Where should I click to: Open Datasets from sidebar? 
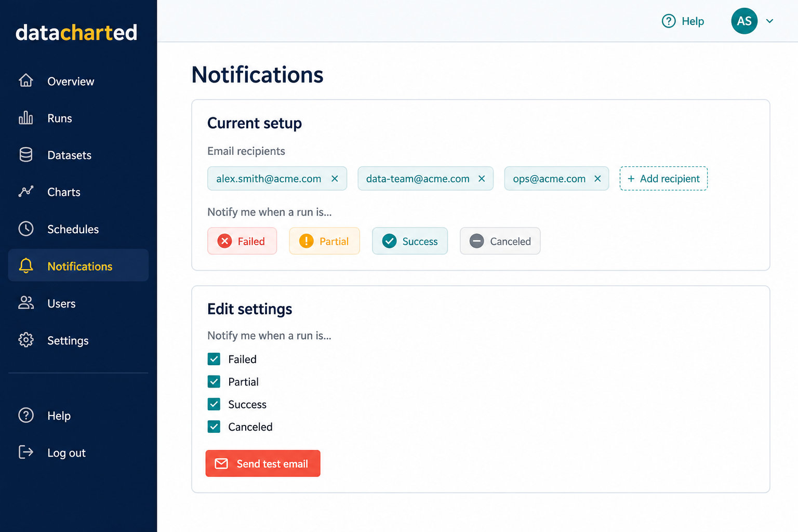(x=69, y=155)
